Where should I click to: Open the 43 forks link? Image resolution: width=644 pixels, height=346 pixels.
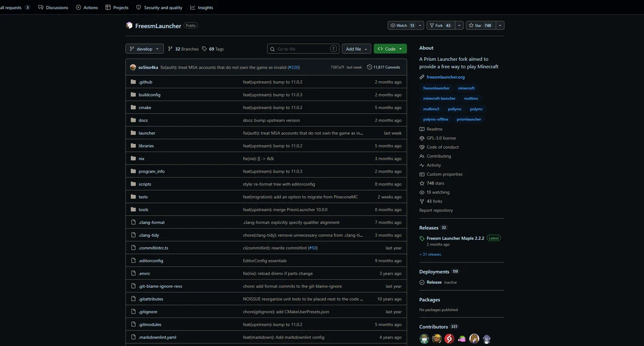point(431,202)
